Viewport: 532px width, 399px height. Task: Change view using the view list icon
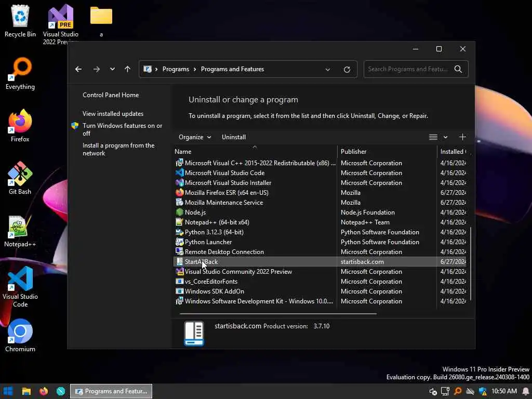pyautogui.click(x=433, y=137)
